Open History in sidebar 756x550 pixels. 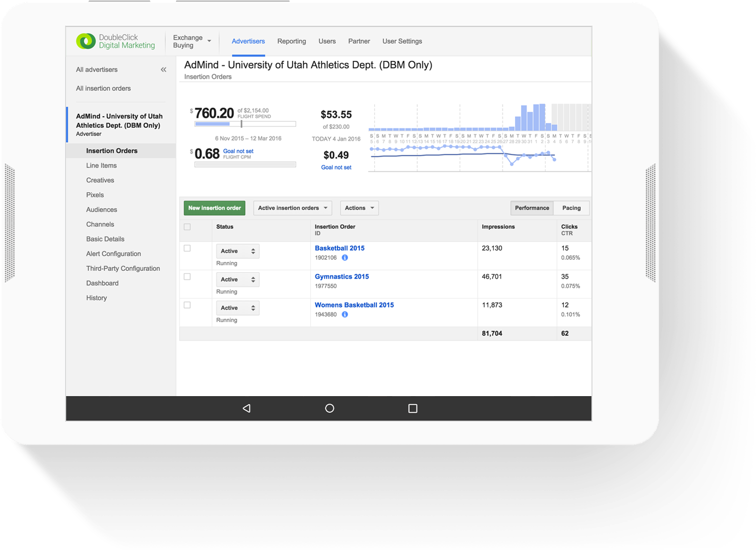(96, 298)
